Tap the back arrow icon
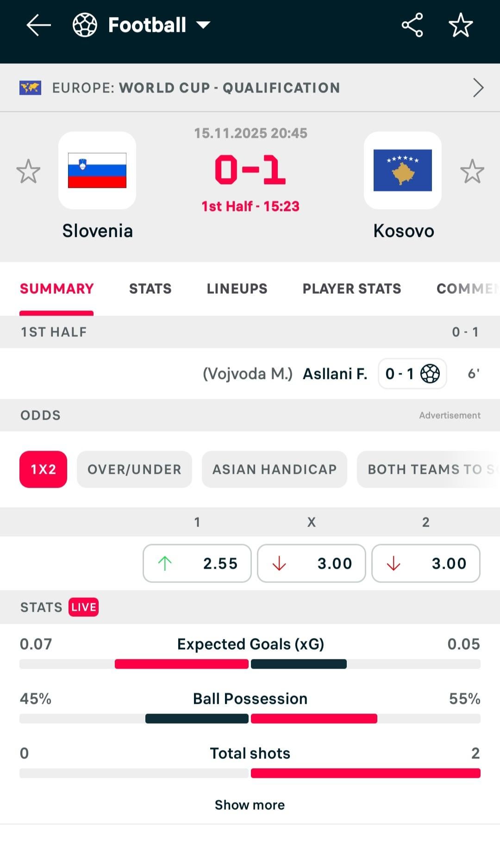 (x=38, y=25)
